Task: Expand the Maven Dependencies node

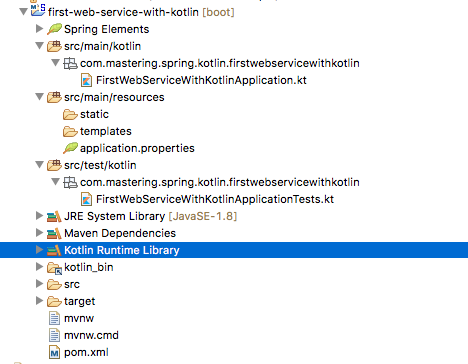Action: [x=39, y=232]
